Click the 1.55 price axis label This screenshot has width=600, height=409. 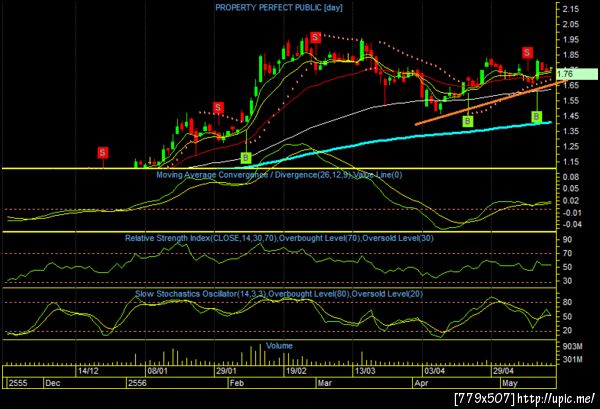[x=571, y=101]
